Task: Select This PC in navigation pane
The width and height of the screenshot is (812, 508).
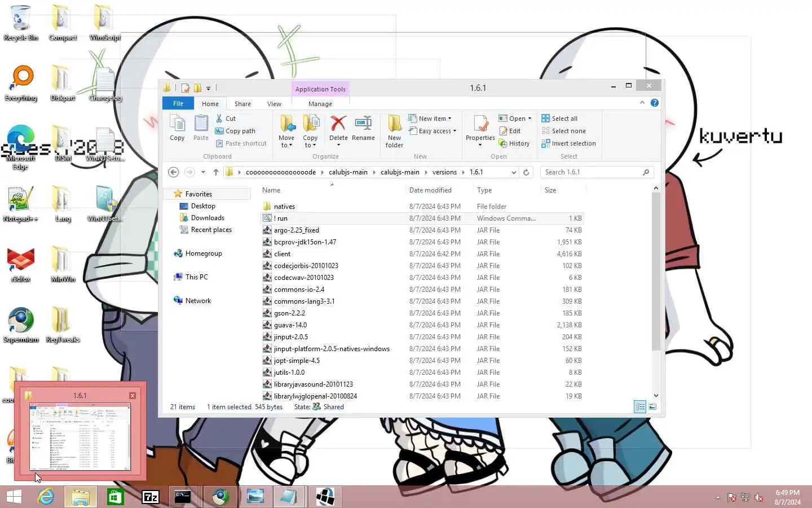Action: click(x=196, y=277)
